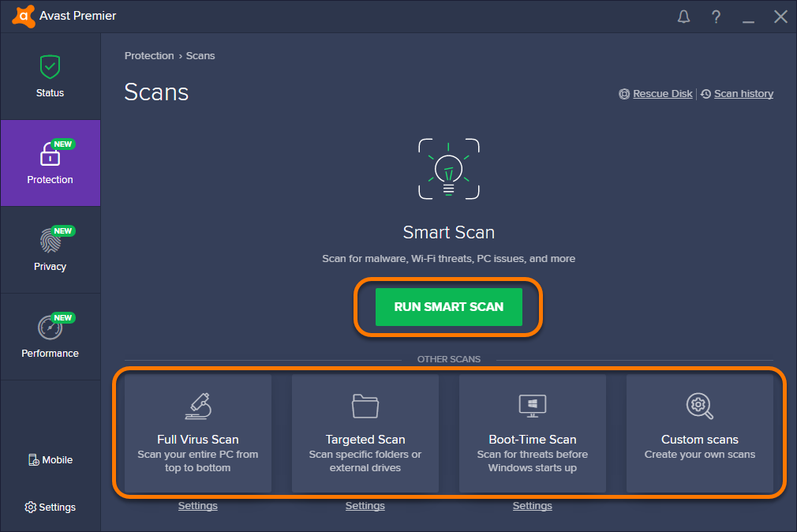The image size is (797, 532).
Task: Open the notifications bell icon
Action: point(683,17)
